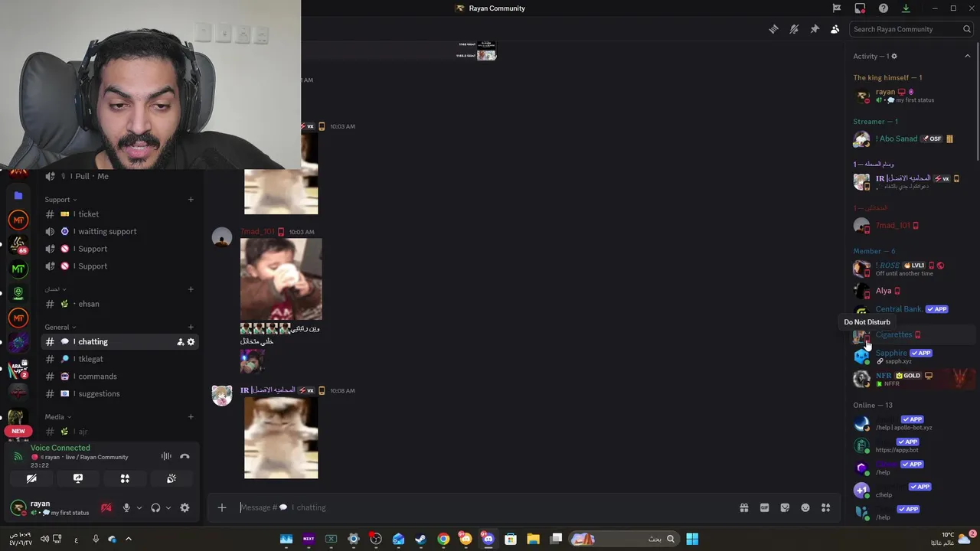Click the NEW unread mentions badge
The image size is (980, 551).
coord(18,431)
